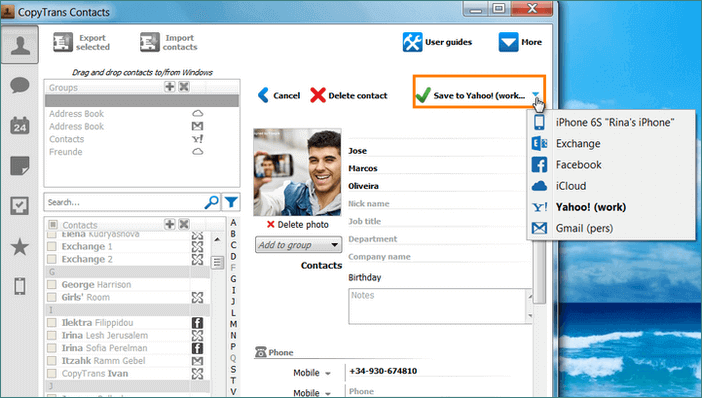Delete group with X icon in Groups
Viewport: 702px width, 398px height.
click(184, 87)
